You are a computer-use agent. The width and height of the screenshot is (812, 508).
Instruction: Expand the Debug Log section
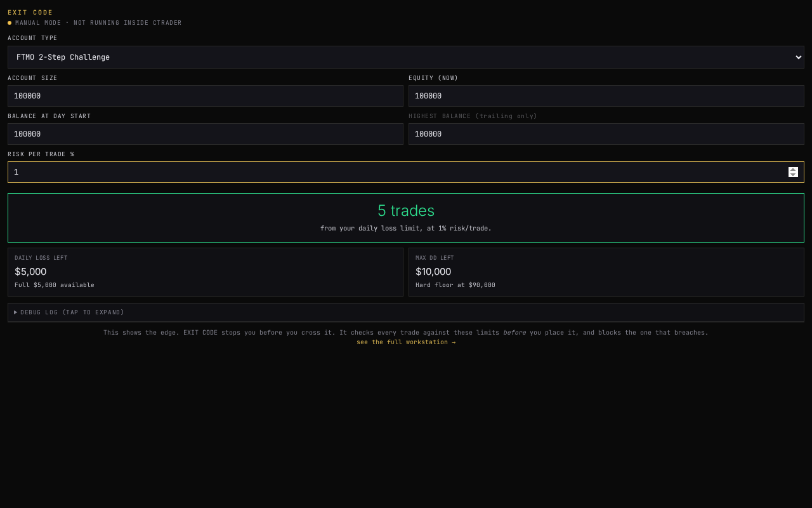406,312
